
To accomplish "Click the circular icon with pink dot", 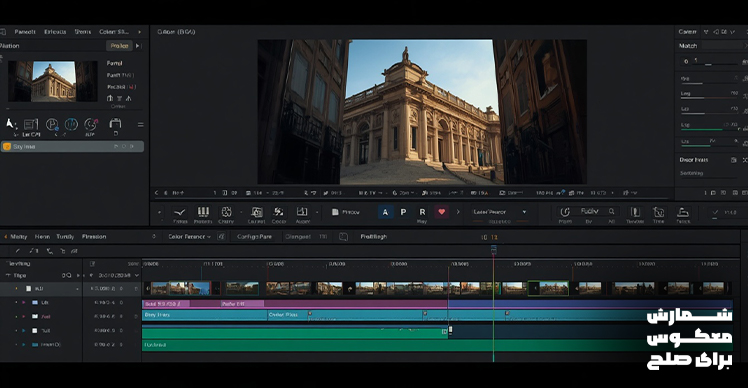I will 91,124.
